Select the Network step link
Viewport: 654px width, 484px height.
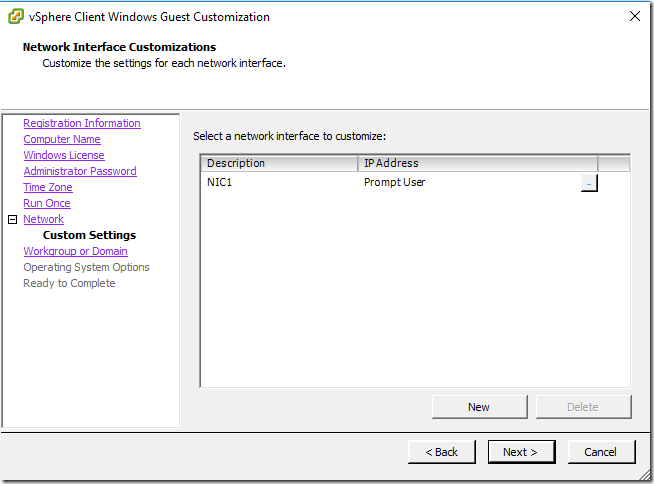tap(43, 219)
